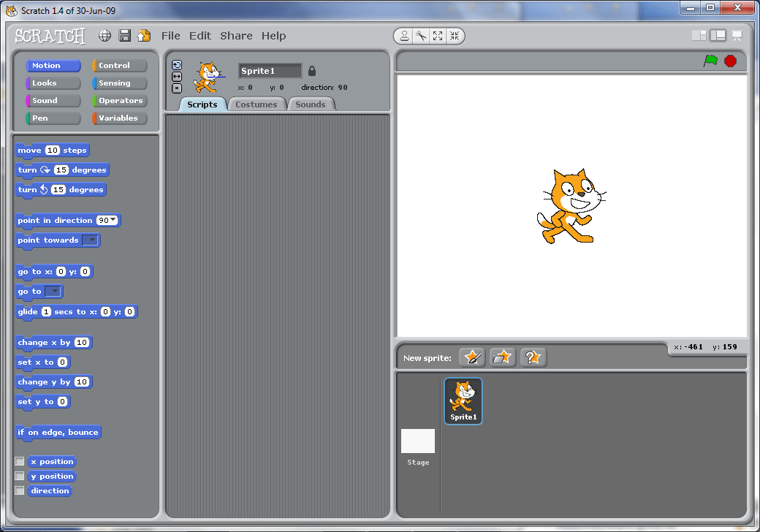This screenshot has height=532, width=760.
Task: Click the x position reporter block
Action: (52, 461)
